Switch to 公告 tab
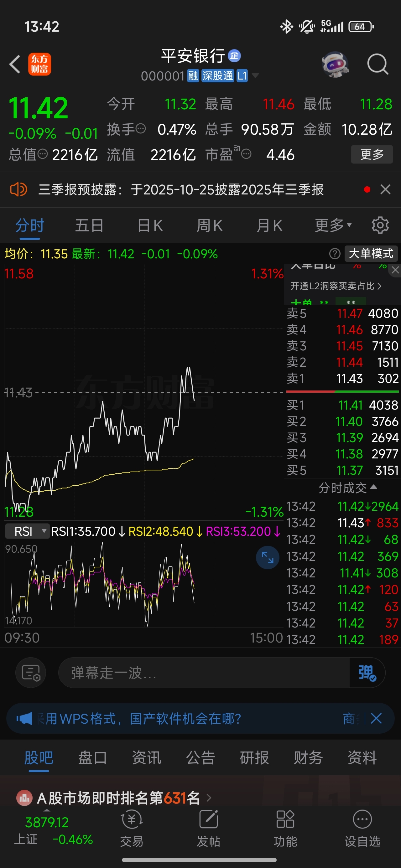 [x=200, y=757]
